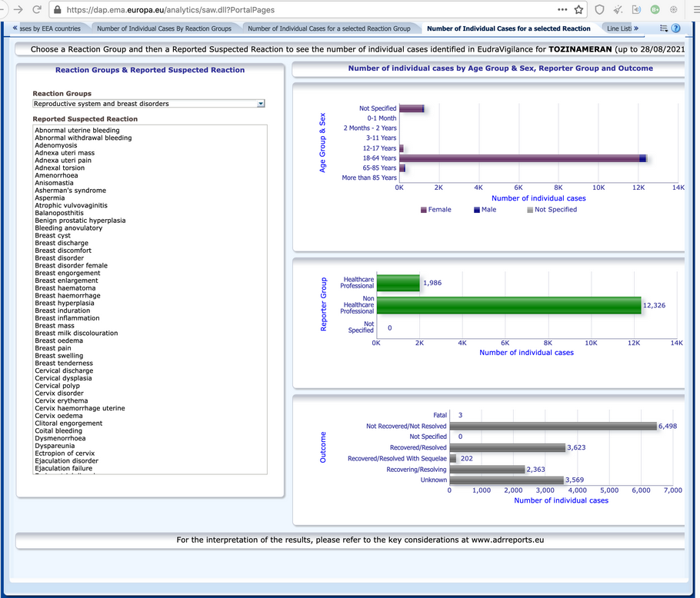Show earlier tabs with the left chevrons
This screenshot has height=598, width=700.
click(15, 28)
